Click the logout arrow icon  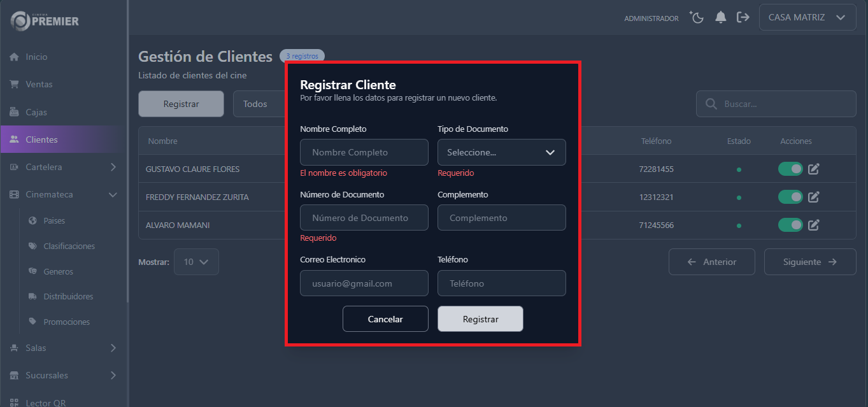(743, 17)
